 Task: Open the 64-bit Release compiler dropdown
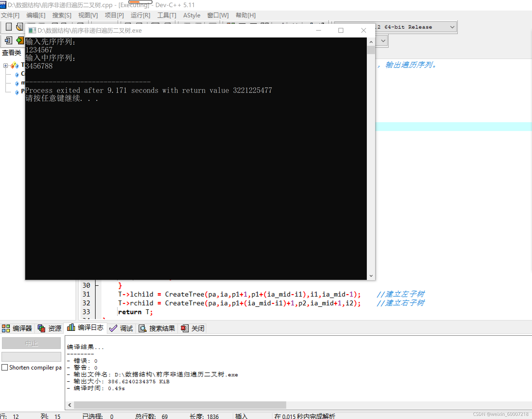tap(452, 27)
